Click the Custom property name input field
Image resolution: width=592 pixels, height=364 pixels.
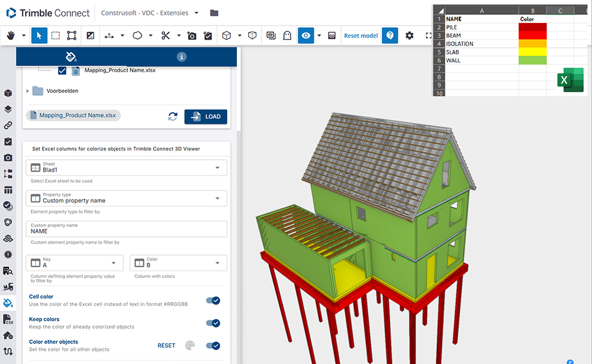coord(127,229)
